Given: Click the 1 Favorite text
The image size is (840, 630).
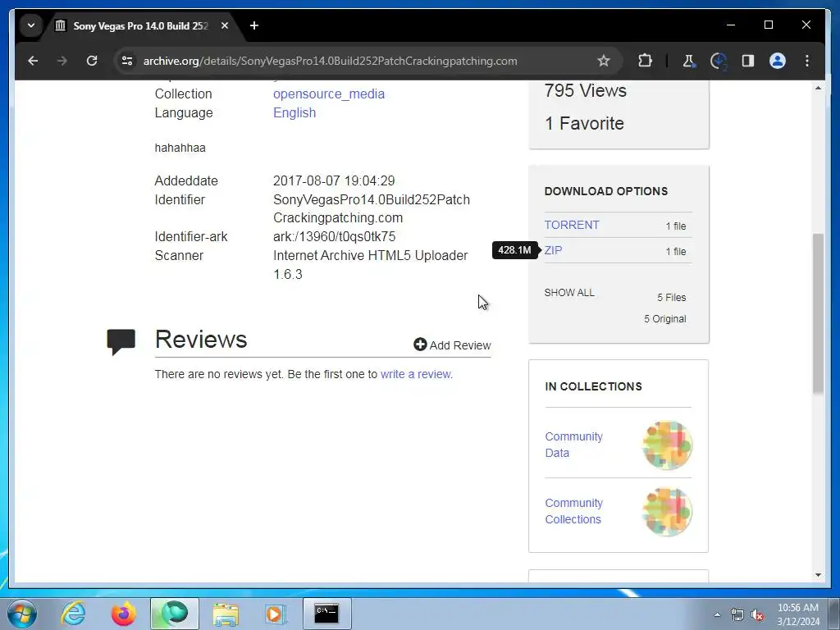Looking at the screenshot, I should [584, 123].
